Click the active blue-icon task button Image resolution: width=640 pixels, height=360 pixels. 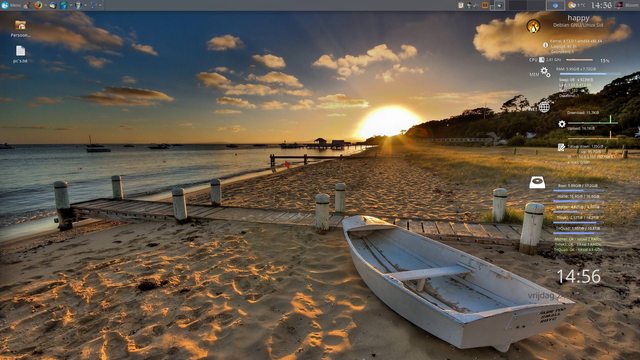click(x=556, y=5)
